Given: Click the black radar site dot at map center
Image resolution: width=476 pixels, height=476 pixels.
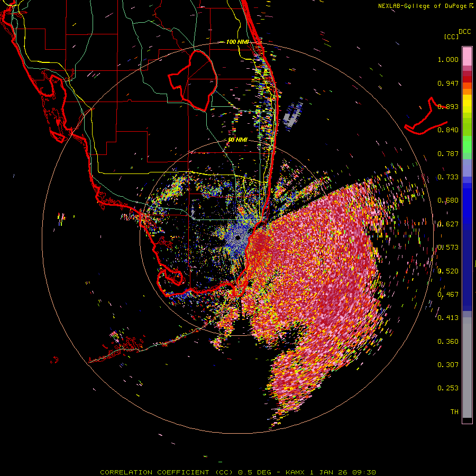Looking at the screenshot, I should [x=237, y=237].
